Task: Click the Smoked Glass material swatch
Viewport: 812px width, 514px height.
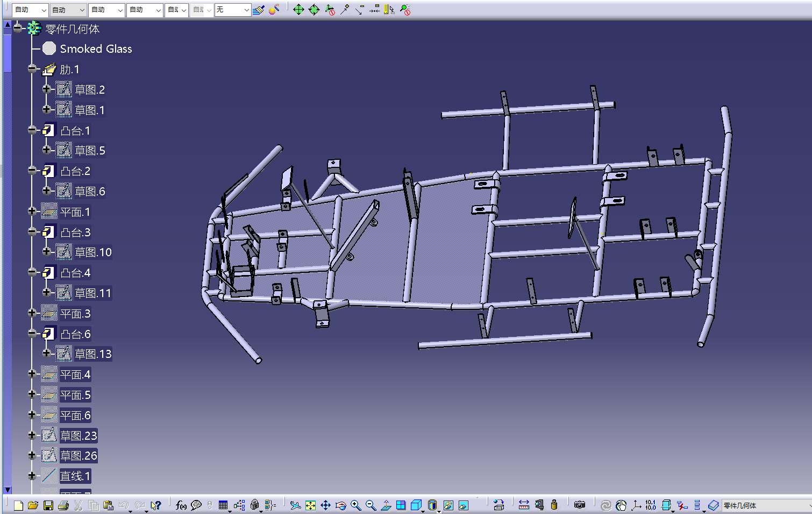Action: click(x=49, y=48)
